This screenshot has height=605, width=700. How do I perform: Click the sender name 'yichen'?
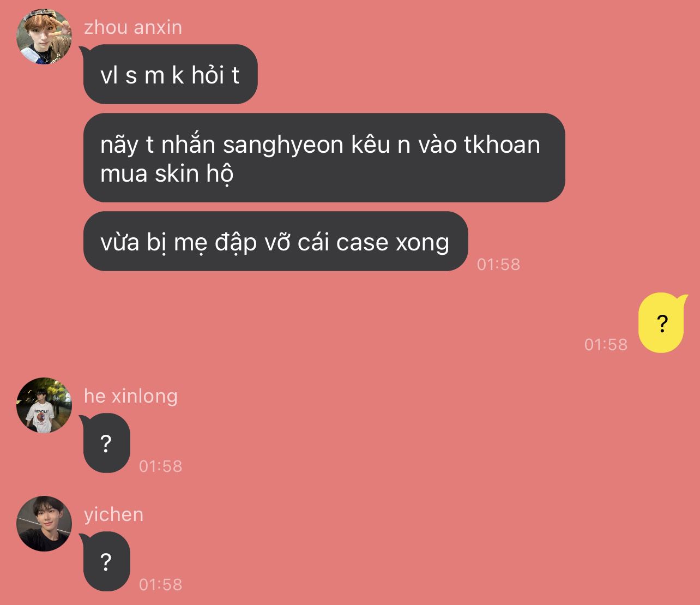113,514
